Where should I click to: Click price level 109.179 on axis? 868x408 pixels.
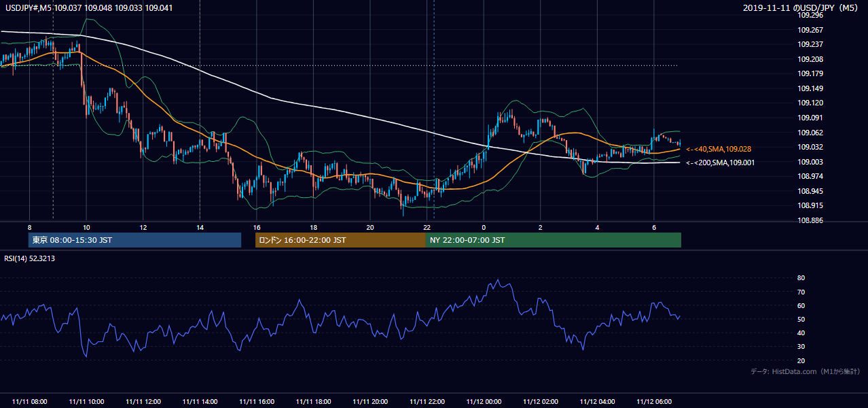coord(810,73)
